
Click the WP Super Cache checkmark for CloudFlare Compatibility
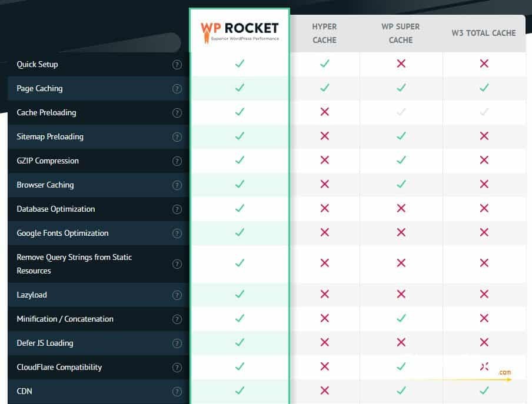[401, 366]
